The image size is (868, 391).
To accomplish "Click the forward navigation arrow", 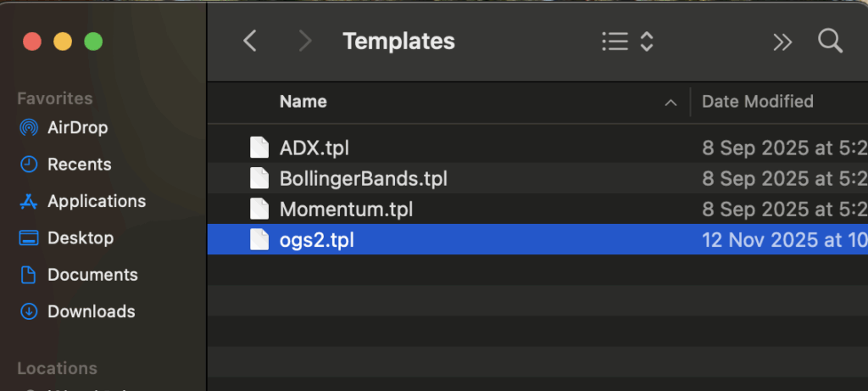I will coord(306,41).
